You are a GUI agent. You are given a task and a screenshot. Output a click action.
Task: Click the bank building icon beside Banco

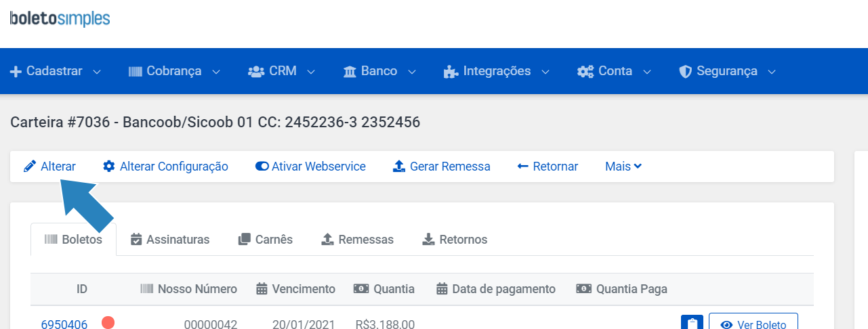coord(350,71)
